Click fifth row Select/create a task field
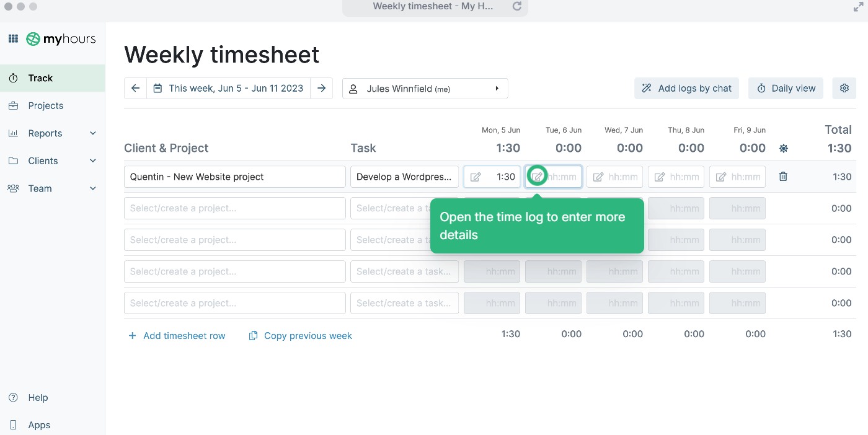The width and height of the screenshot is (868, 435). coord(405,303)
